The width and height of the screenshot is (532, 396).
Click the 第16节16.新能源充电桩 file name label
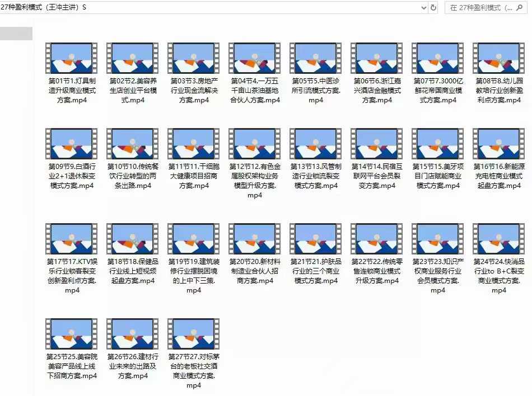click(x=499, y=176)
